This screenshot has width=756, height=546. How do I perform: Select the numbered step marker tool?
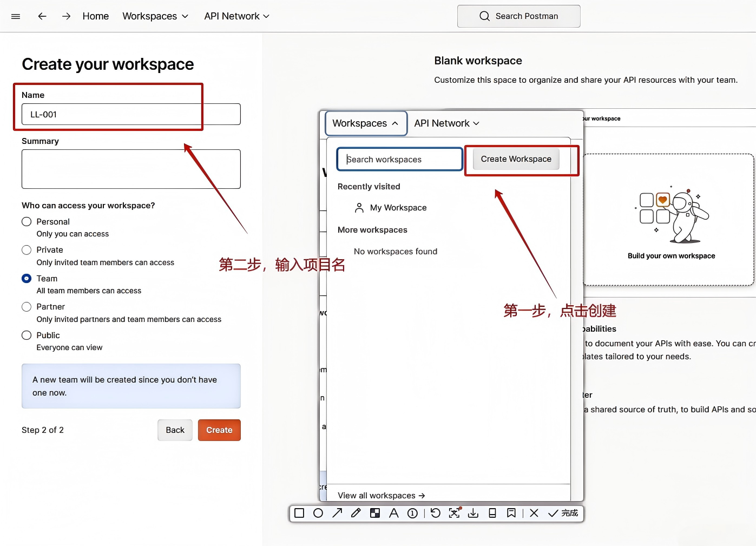(412, 513)
